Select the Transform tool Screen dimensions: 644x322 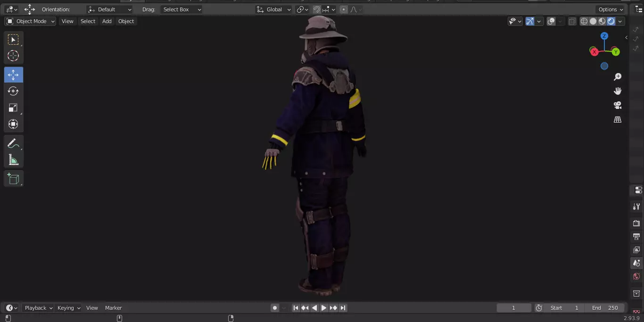(x=13, y=124)
